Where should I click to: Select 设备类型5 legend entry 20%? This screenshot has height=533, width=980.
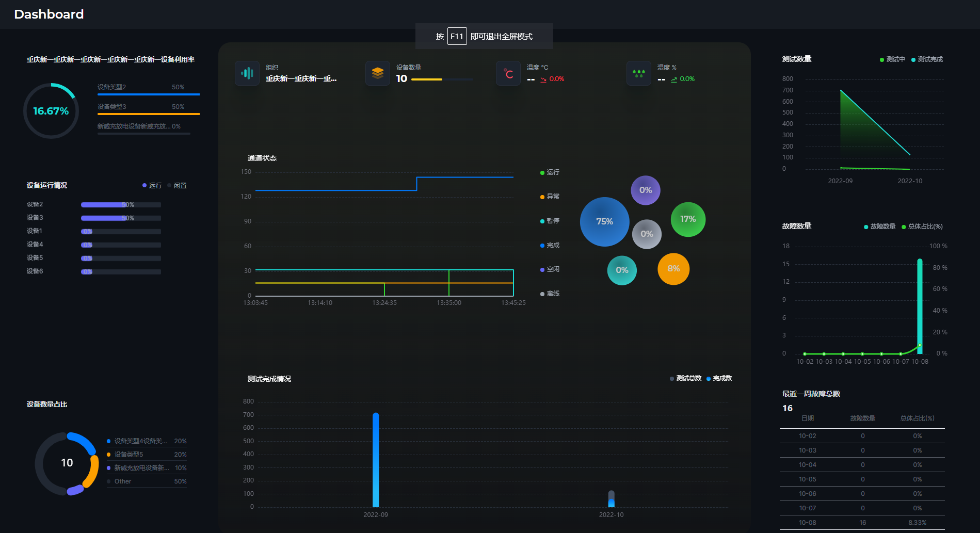coord(147,455)
